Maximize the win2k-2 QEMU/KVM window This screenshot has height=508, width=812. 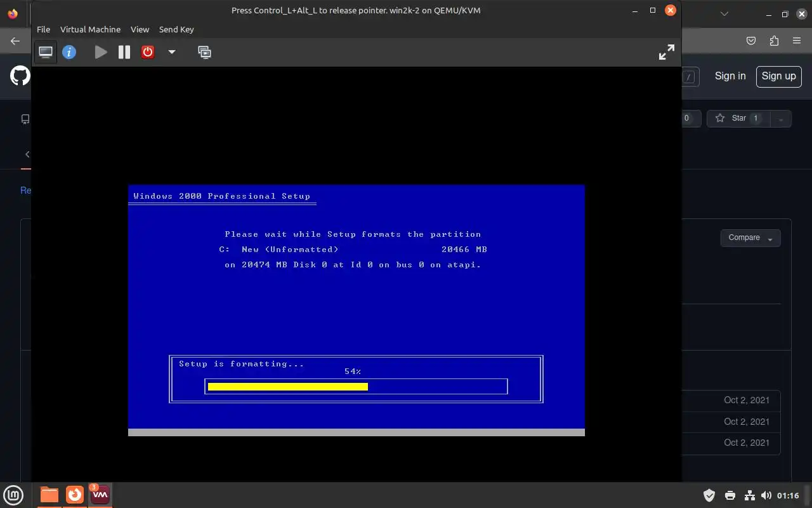coord(653,10)
